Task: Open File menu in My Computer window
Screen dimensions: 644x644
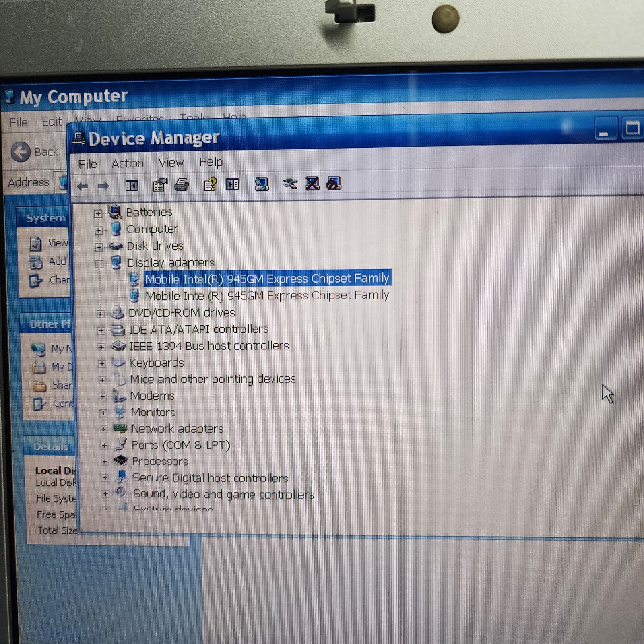Action: (x=19, y=122)
